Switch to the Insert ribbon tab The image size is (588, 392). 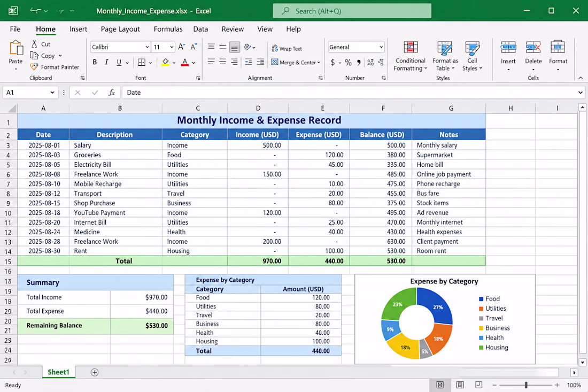(78, 29)
